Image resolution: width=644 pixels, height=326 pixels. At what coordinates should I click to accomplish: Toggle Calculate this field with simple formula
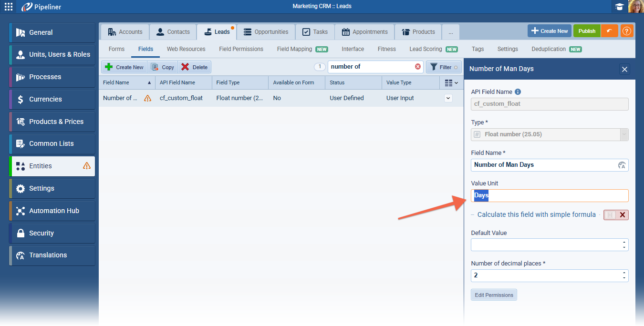coord(616,215)
